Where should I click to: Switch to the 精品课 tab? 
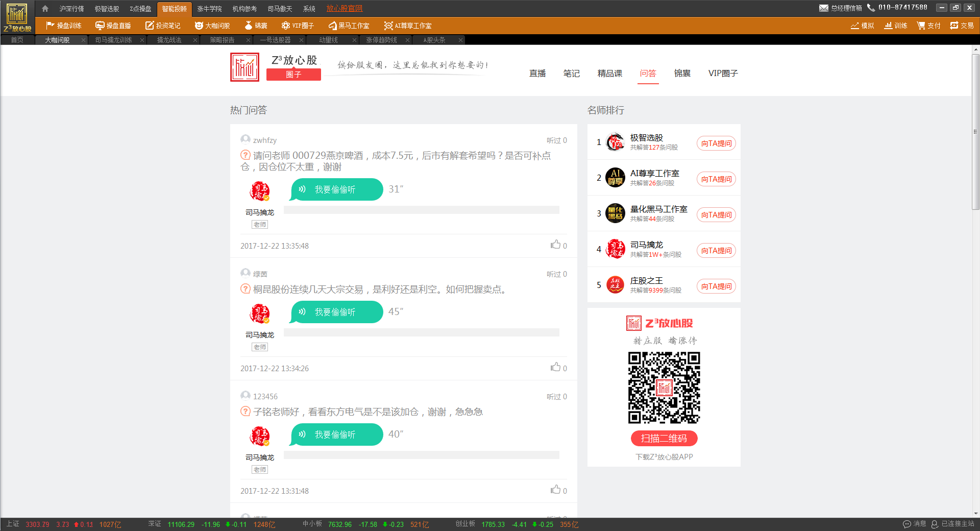[609, 74]
